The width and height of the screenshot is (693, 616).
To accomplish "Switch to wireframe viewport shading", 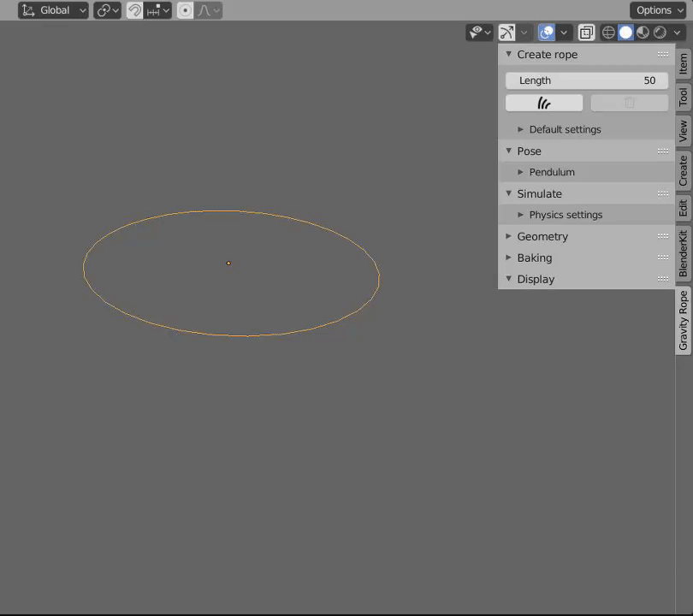I will click(609, 33).
